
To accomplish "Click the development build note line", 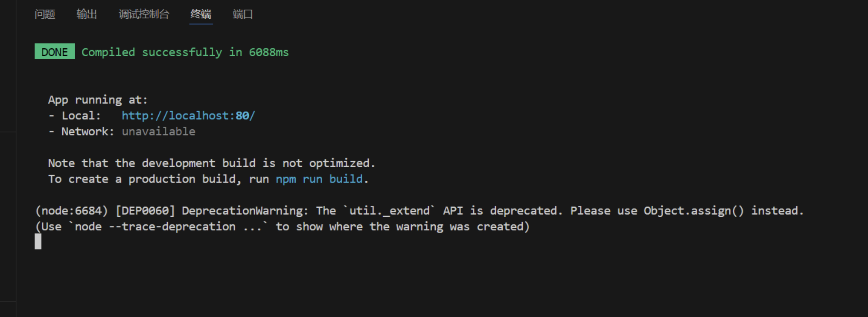I will [211, 163].
